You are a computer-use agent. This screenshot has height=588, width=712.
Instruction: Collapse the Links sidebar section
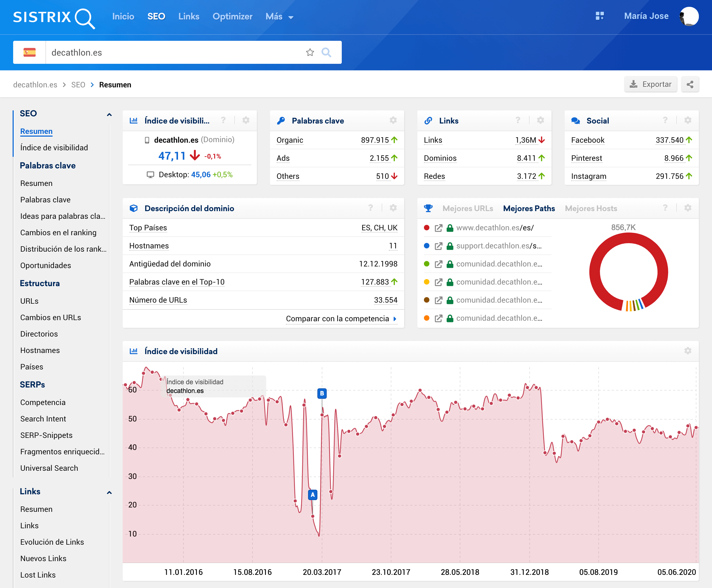[x=109, y=492]
